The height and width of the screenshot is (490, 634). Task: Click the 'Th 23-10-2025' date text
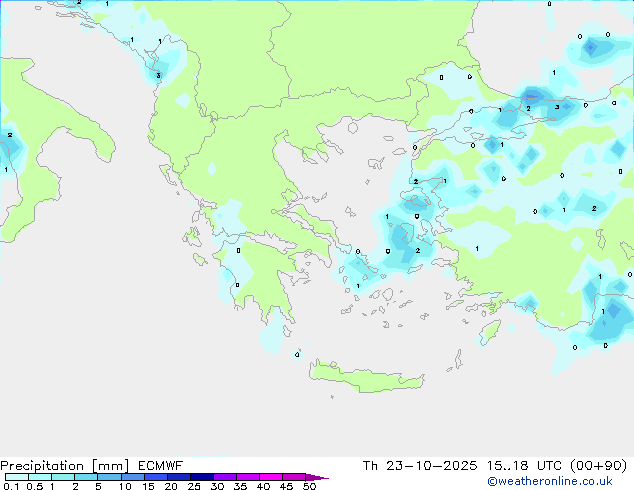(x=420, y=466)
